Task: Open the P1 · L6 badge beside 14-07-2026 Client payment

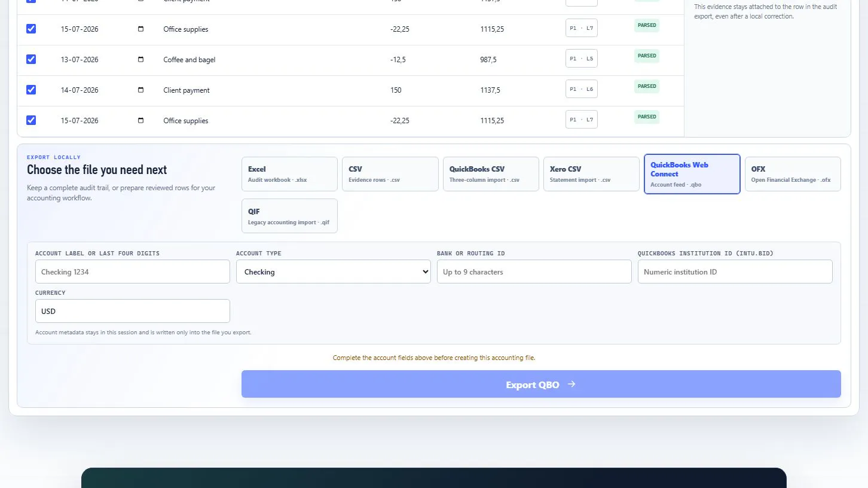Action: click(x=582, y=89)
